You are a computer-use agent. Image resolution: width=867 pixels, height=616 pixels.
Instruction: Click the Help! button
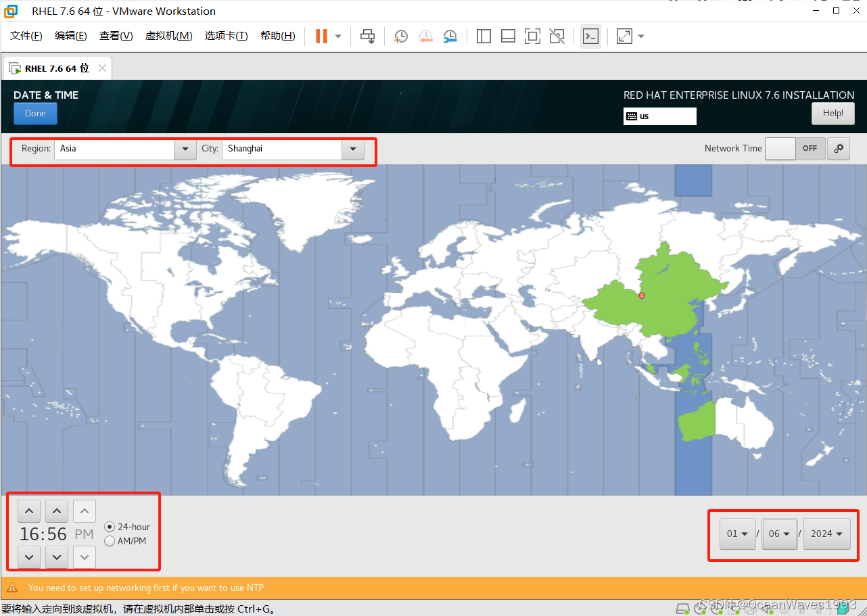point(833,114)
